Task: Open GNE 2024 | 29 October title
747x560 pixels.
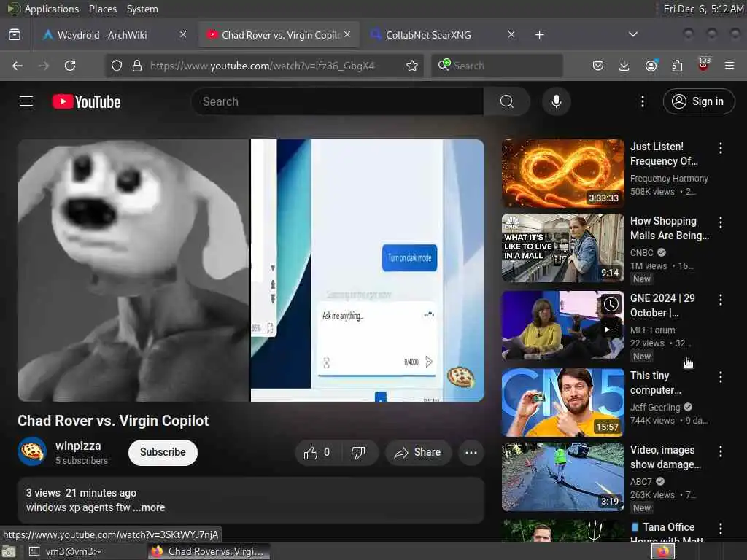Action: point(662,306)
